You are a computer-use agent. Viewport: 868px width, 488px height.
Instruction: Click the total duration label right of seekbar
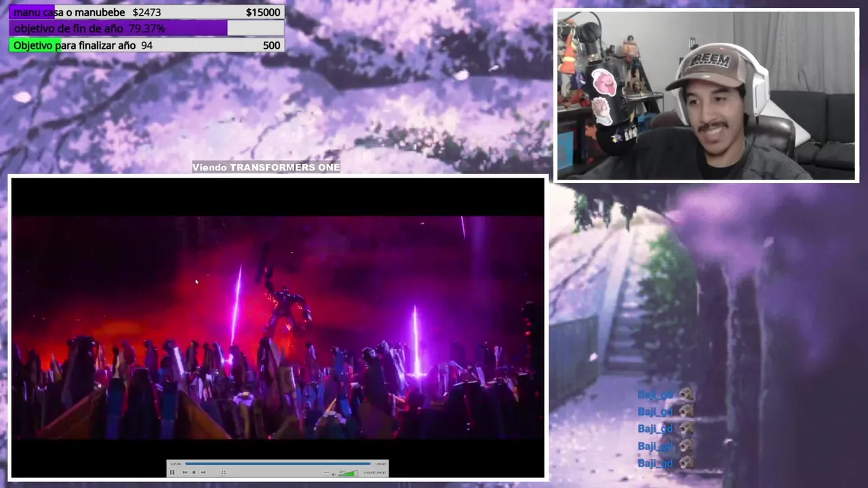[x=380, y=464]
